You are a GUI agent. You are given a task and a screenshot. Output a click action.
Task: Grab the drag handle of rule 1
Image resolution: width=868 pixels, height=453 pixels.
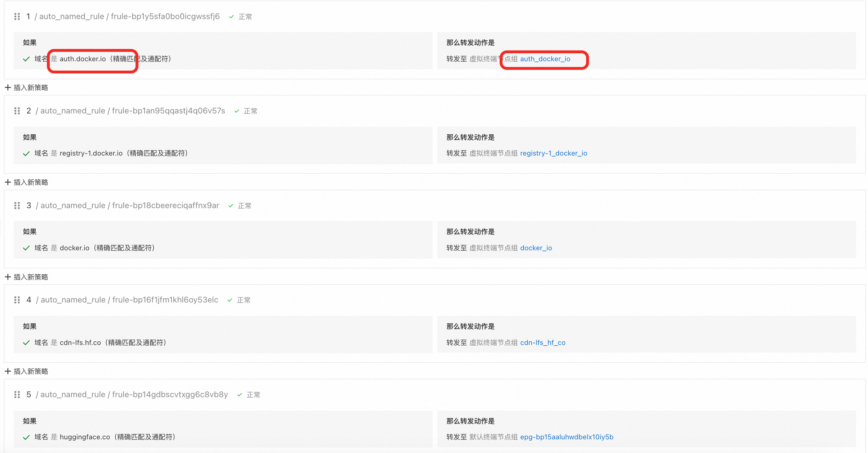tap(17, 17)
